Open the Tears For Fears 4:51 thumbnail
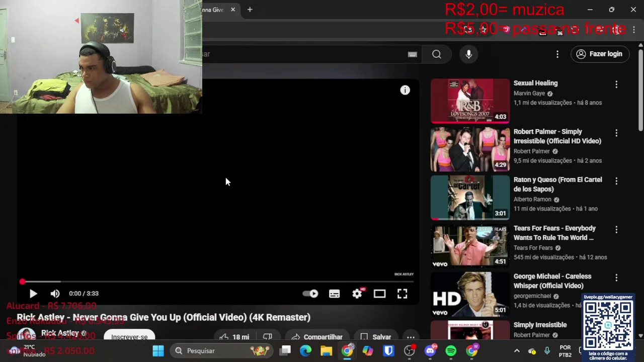The height and width of the screenshot is (362, 644). click(470, 246)
